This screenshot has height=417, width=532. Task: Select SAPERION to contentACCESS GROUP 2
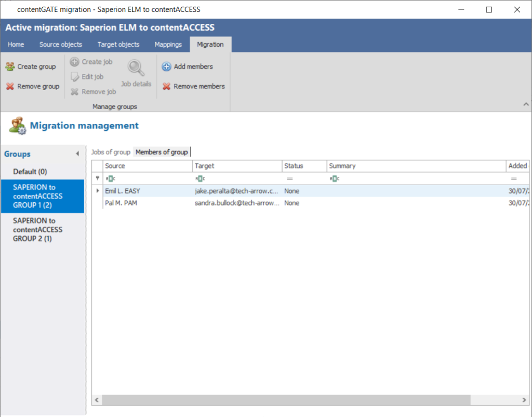tap(37, 229)
